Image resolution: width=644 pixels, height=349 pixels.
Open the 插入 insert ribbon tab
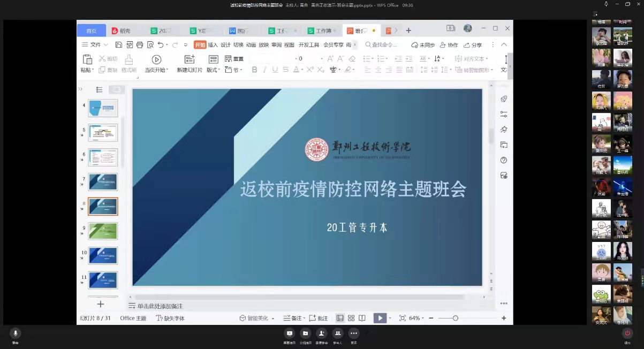pyautogui.click(x=213, y=45)
